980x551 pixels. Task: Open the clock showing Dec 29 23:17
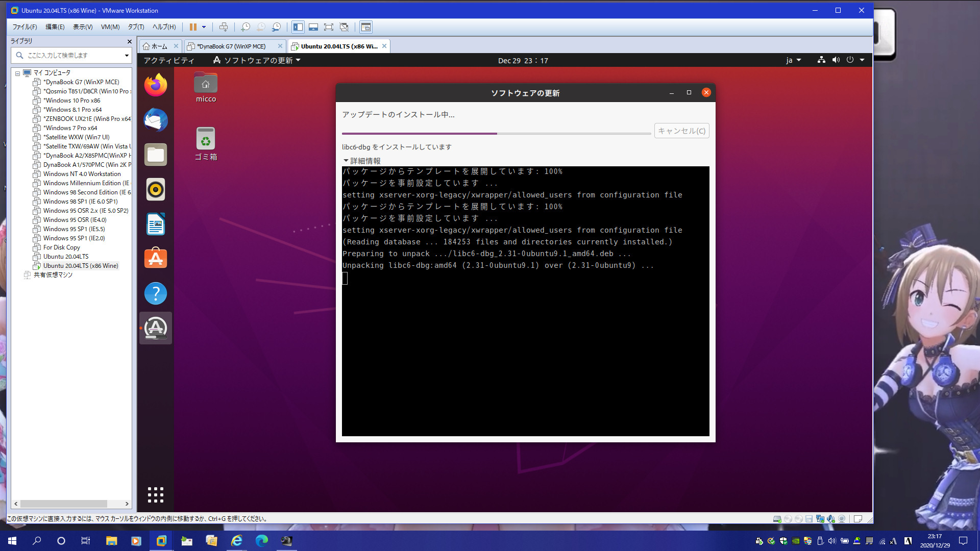pos(523,60)
